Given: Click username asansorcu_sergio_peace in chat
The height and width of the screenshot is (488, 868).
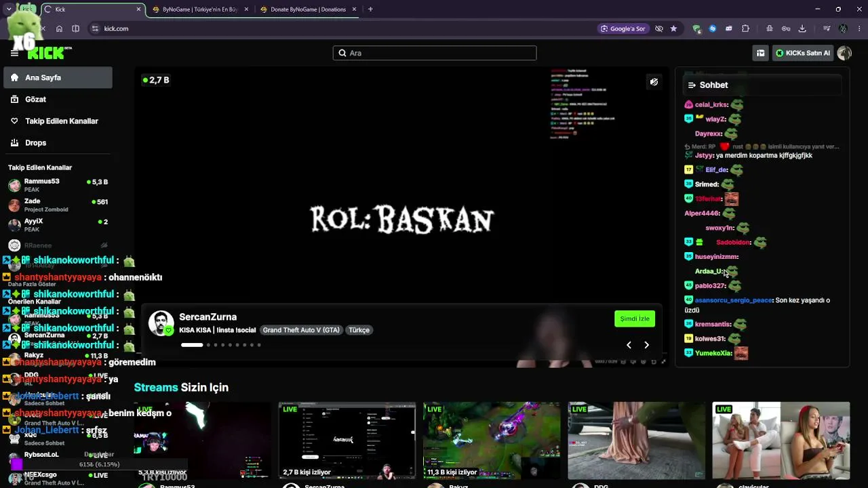Looking at the screenshot, I should click(734, 300).
